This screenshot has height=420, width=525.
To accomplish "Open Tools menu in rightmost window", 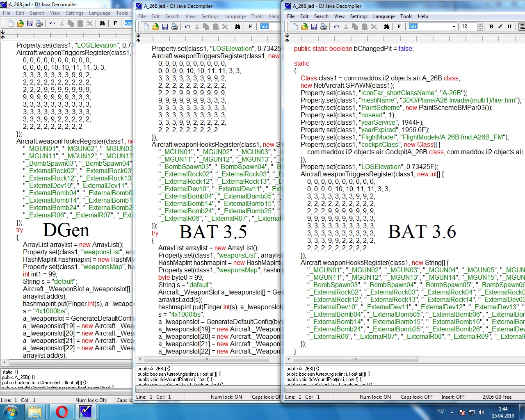I will click(406, 16).
